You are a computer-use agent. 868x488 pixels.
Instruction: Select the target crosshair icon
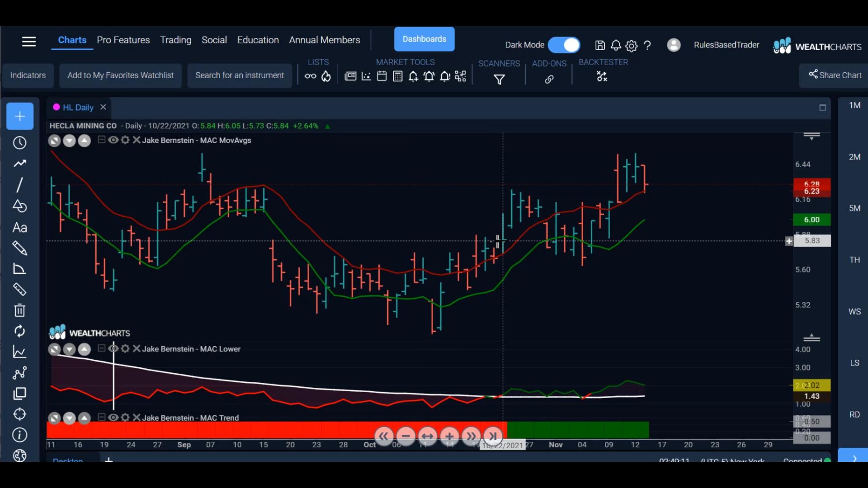pos(19,414)
